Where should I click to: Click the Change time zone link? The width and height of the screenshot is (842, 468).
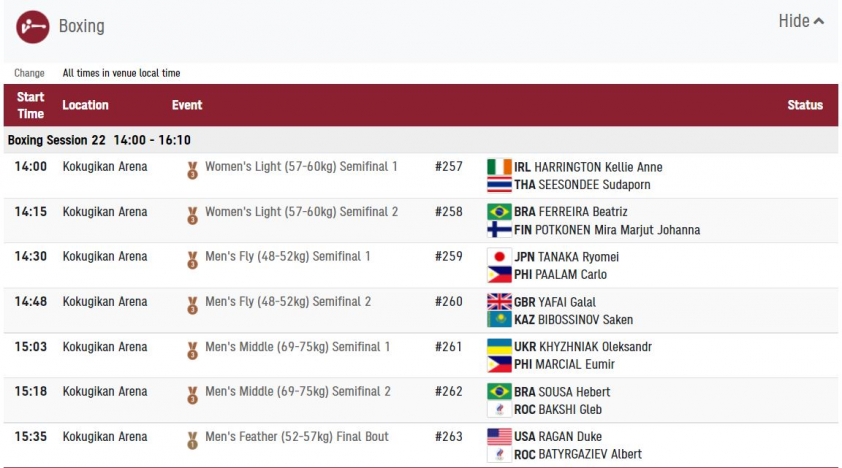tap(29, 73)
